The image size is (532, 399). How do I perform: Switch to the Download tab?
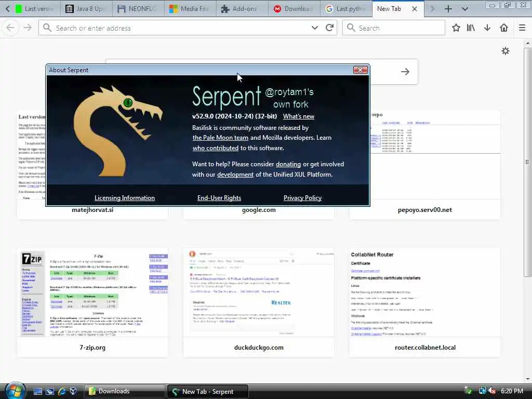pos(294,9)
